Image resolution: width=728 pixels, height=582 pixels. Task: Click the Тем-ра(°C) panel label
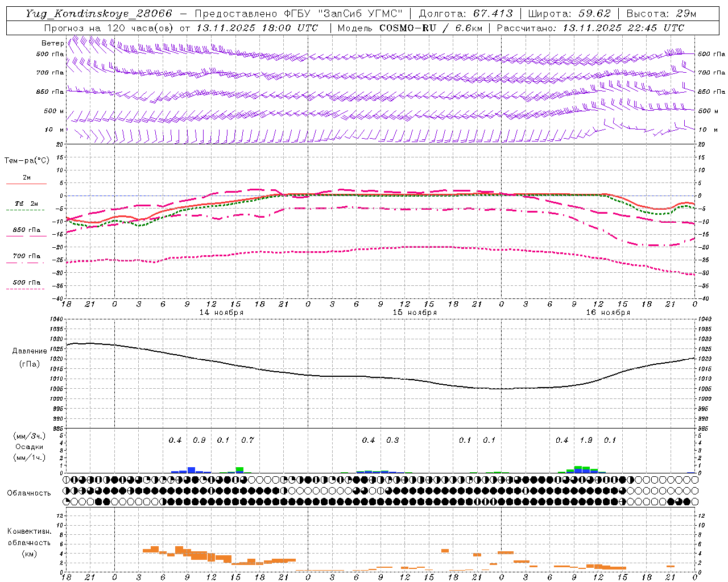coord(27,160)
